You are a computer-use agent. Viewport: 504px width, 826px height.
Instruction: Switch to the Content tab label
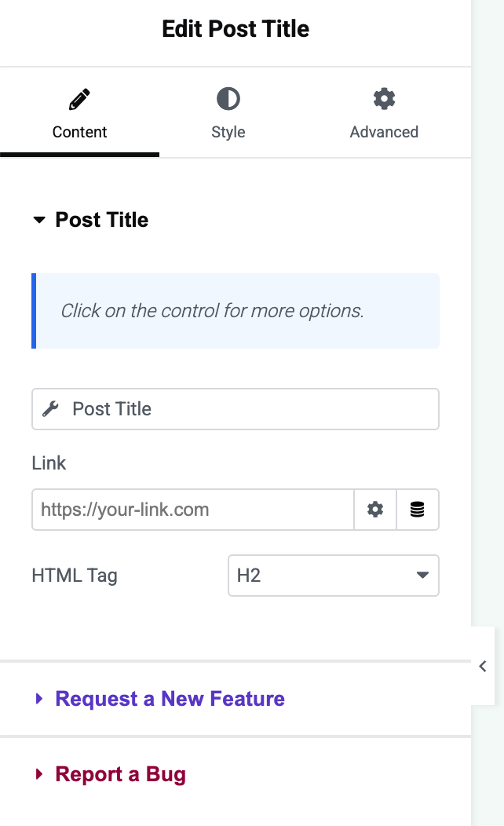(79, 132)
